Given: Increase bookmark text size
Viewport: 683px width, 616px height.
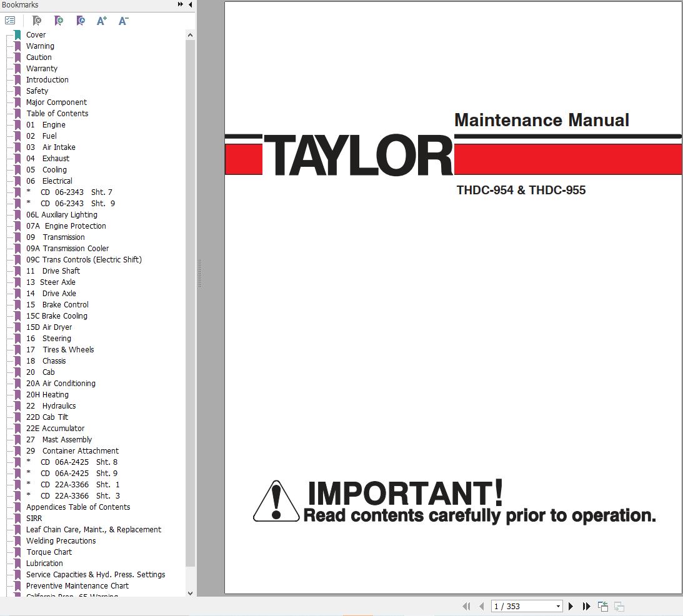Looking at the screenshot, I should tap(101, 21).
